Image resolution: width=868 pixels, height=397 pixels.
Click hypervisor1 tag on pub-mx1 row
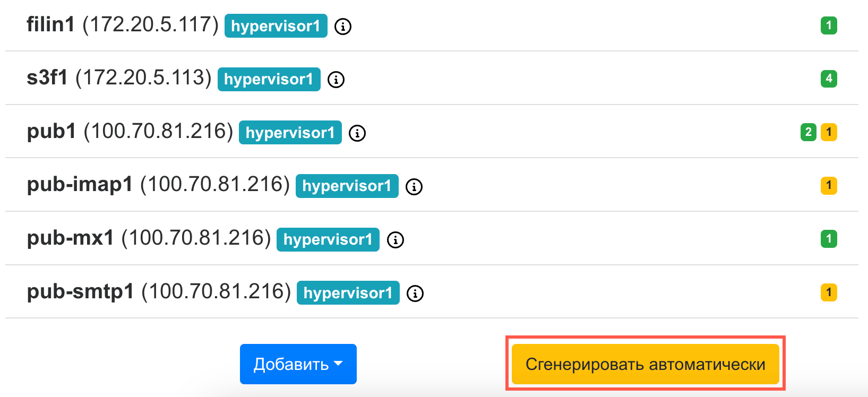328,239
